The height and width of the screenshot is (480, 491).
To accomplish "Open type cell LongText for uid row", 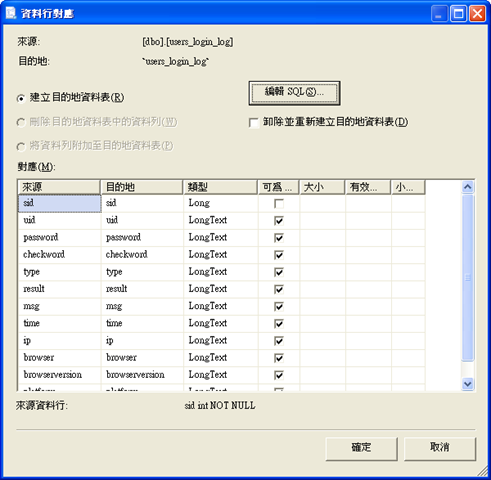I will [x=221, y=220].
